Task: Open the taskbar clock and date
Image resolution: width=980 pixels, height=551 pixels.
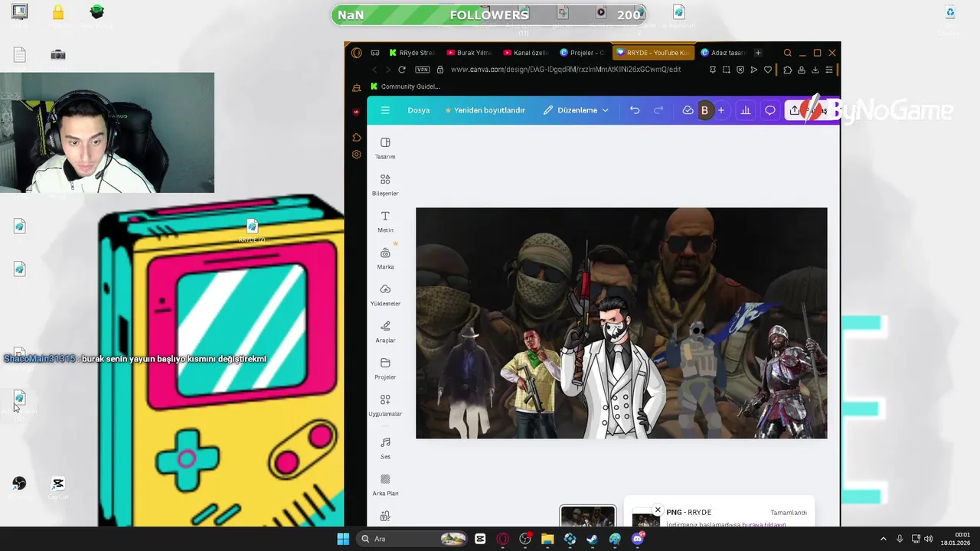Action: 955,539
